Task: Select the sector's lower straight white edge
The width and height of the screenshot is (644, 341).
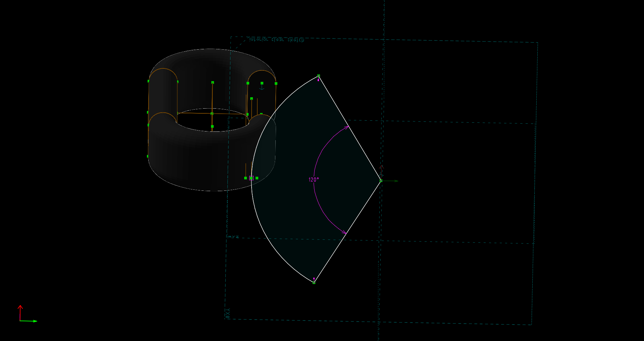Action: [x=347, y=232]
